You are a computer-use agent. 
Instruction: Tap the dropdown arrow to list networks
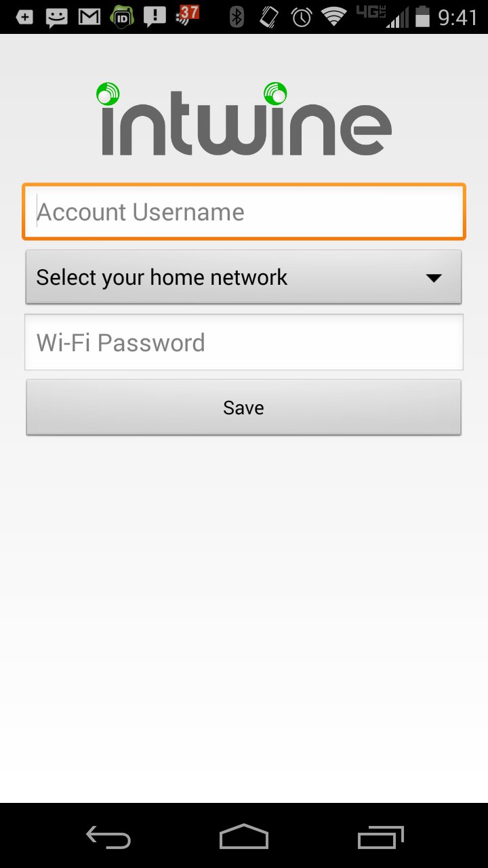(x=435, y=277)
